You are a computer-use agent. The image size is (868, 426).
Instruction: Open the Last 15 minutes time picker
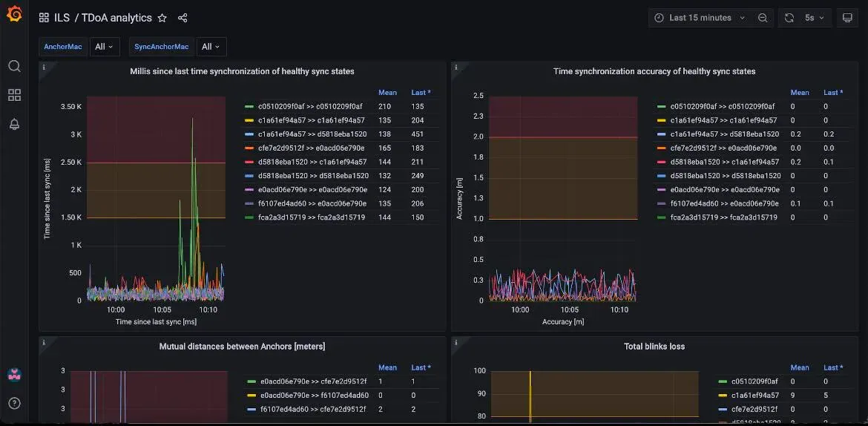coord(700,18)
